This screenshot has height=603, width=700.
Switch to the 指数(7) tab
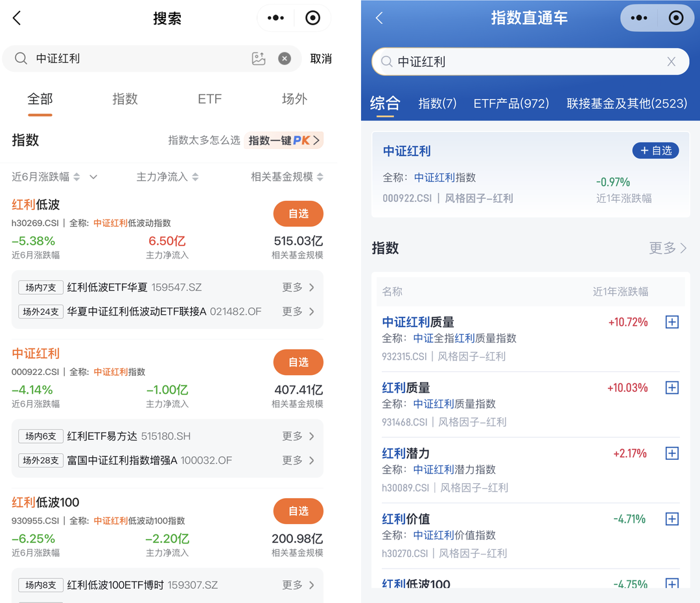tap(437, 103)
